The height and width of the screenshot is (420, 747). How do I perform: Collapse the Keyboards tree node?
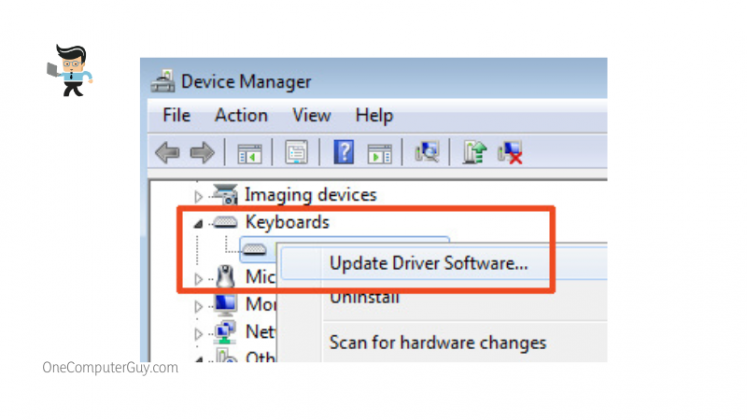click(x=198, y=222)
